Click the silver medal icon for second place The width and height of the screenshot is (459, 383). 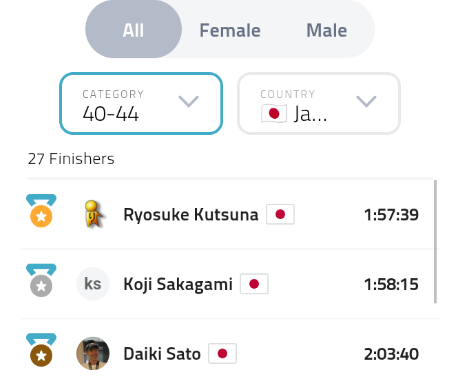pos(41,280)
